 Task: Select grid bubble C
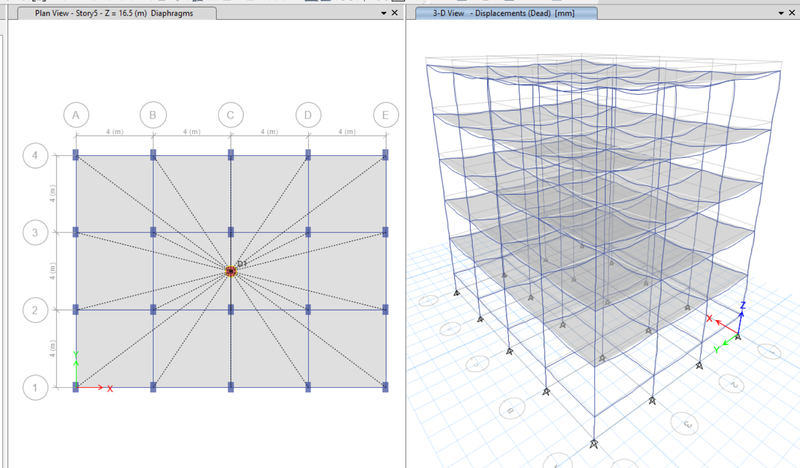tap(231, 115)
